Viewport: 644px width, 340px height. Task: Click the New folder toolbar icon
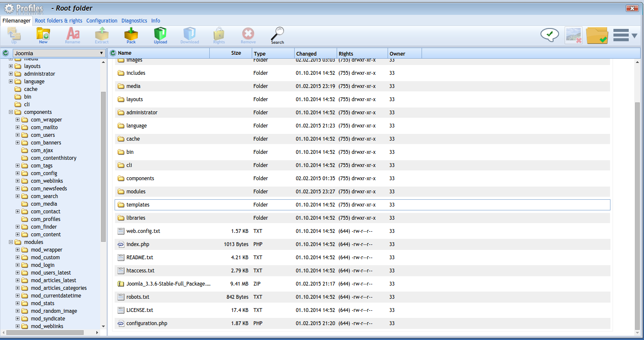tap(43, 35)
